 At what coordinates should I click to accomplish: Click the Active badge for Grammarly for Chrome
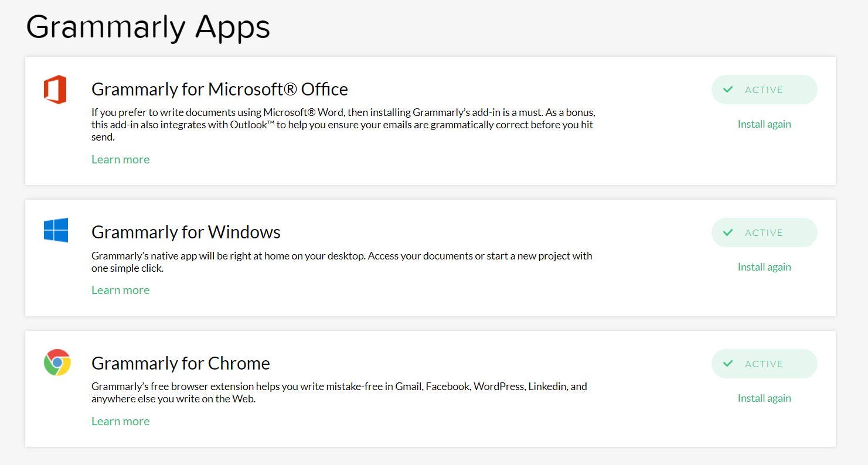(764, 364)
